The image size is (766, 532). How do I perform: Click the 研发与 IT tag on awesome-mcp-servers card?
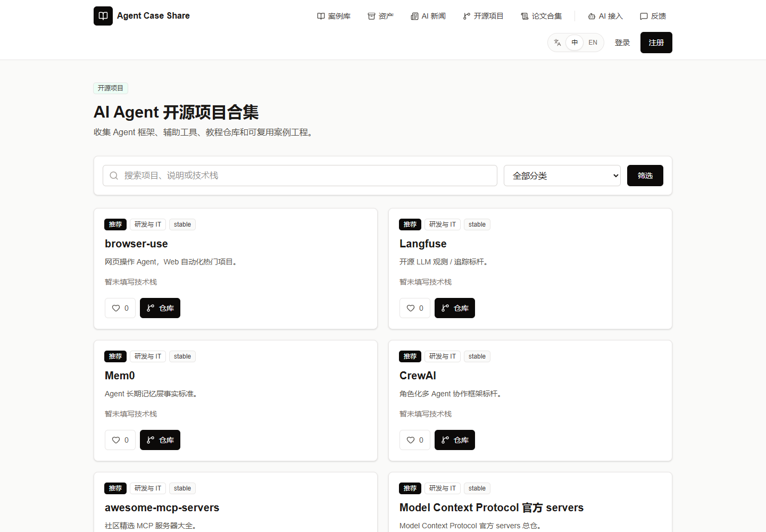click(x=148, y=488)
